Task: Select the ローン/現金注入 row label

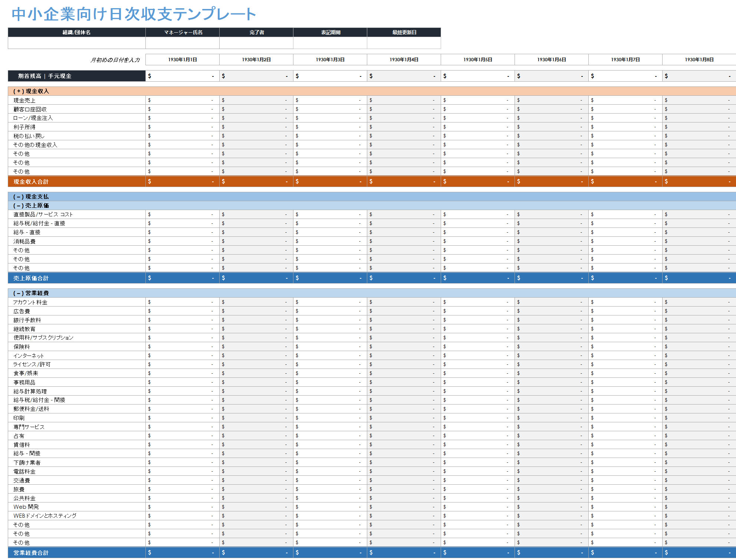Action: pos(77,118)
